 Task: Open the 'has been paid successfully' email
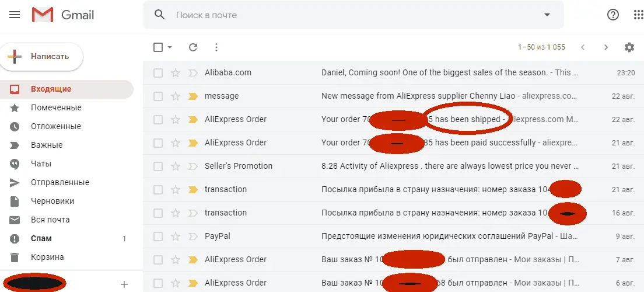point(394,143)
